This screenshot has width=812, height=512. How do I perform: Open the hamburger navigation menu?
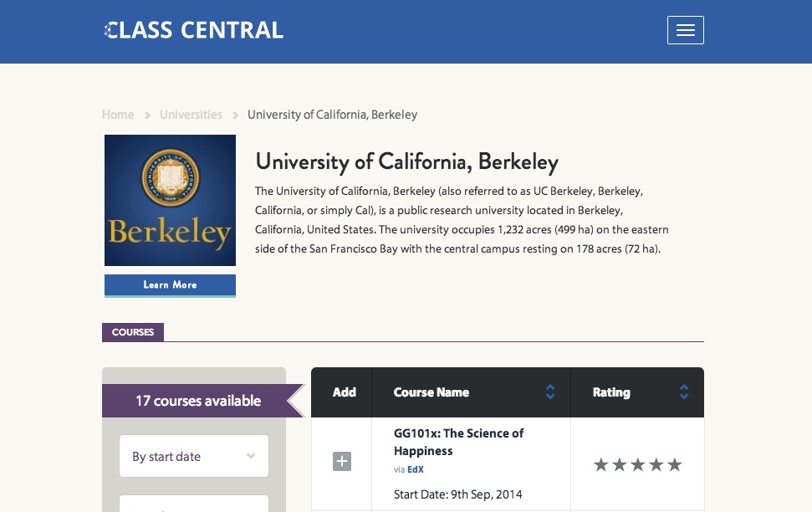pyautogui.click(x=686, y=30)
